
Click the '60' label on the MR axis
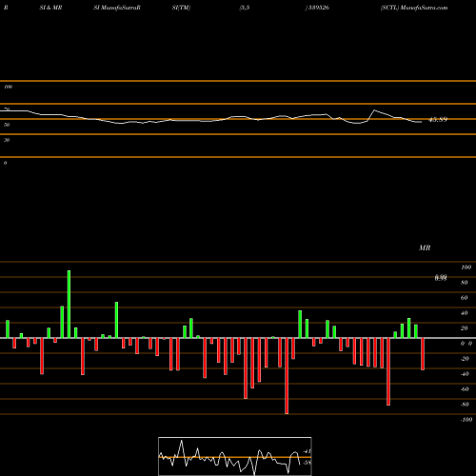click(464, 298)
